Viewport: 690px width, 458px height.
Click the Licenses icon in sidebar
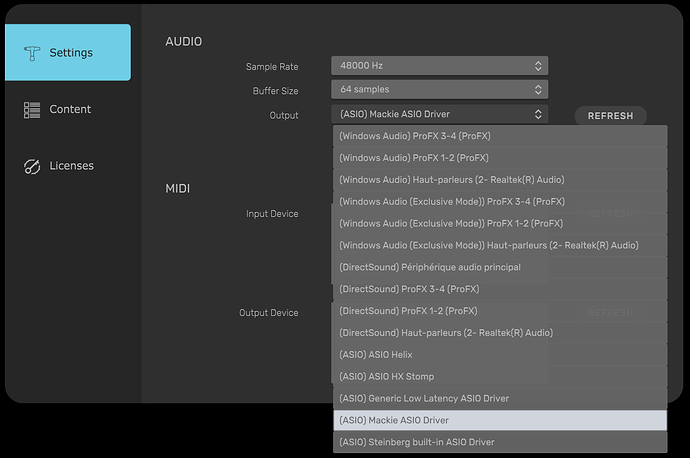coord(32,166)
